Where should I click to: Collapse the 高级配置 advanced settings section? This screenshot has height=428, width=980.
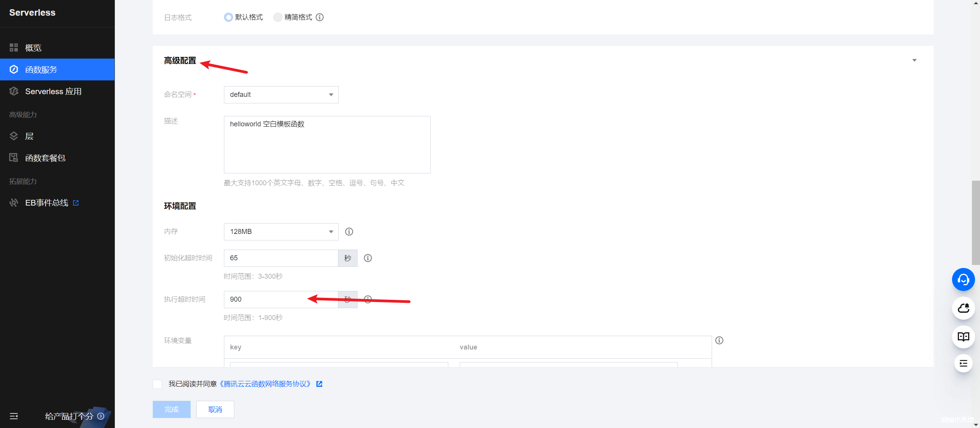[x=915, y=60]
